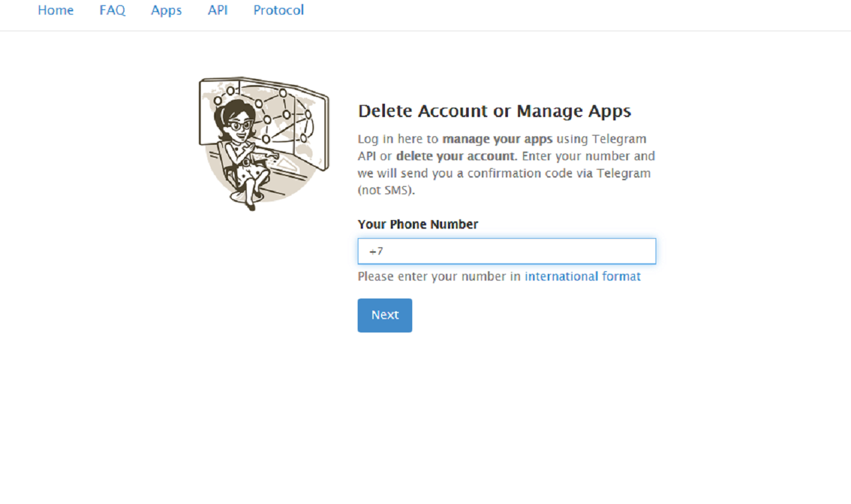Follow the international format link
This screenshot has height=504, width=851.
[x=582, y=276]
